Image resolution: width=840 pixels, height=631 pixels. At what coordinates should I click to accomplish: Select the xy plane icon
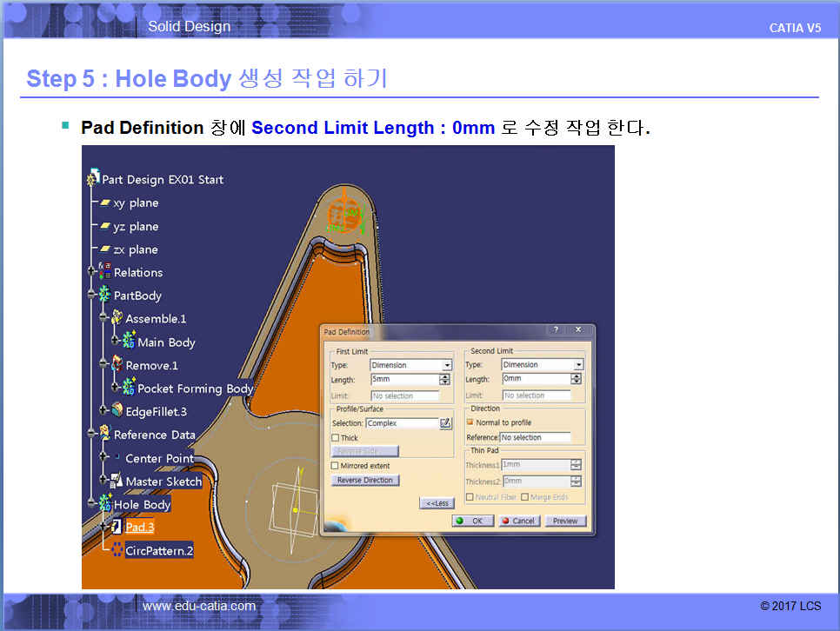point(105,203)
